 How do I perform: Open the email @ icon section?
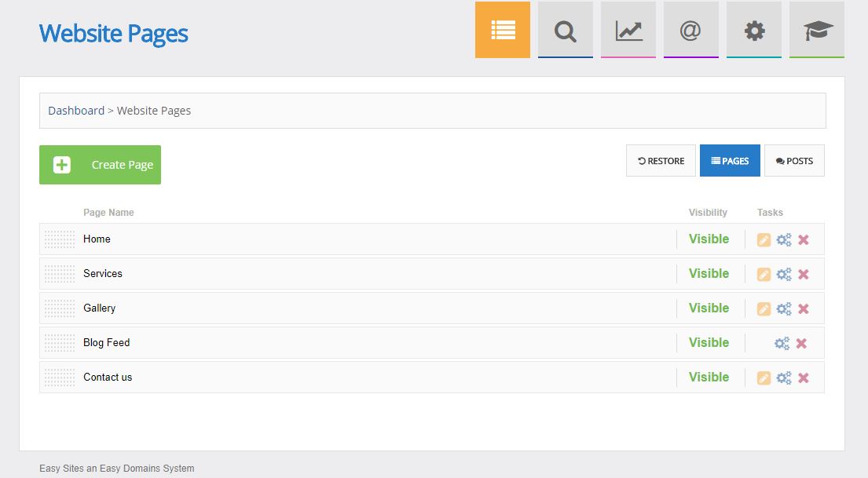pos(690,31)
